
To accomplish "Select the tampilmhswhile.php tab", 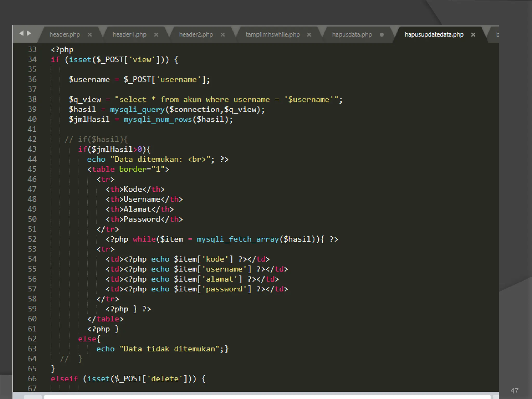I will pyautogui.click(x=272, y=35).
